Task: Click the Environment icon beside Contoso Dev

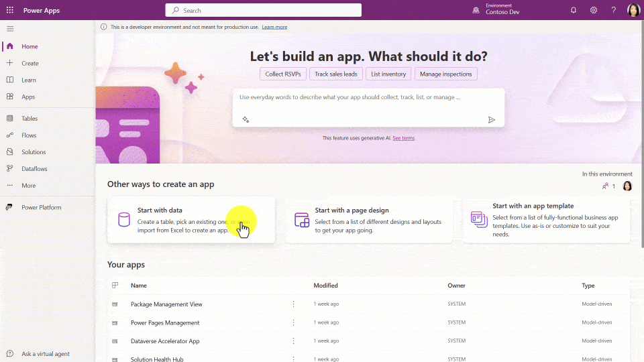Action: (x=476, y=10)
